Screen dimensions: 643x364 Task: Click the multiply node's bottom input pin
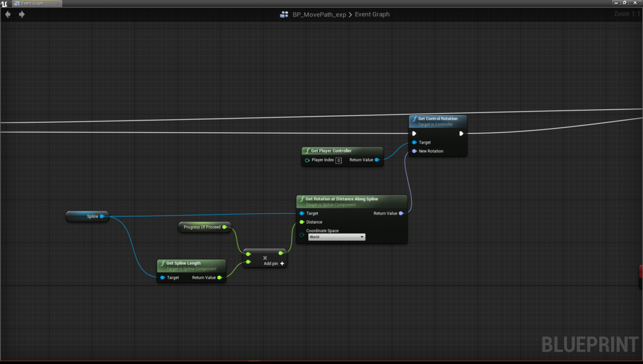(249, 262)
